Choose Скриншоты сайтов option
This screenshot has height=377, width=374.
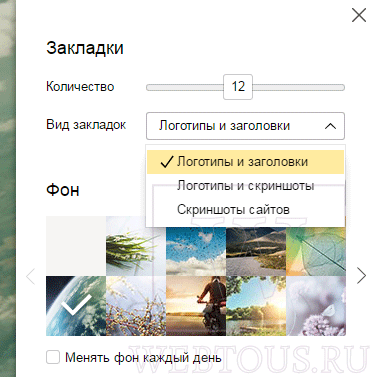(245, 210)
